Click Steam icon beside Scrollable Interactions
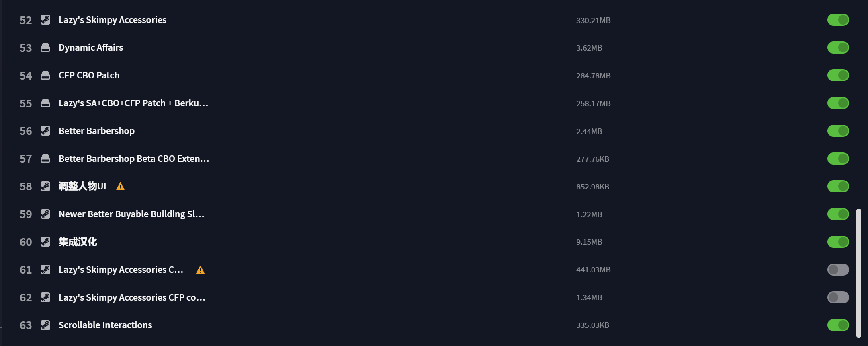The height and width of the screenshot is (346, 868). coord(45,325)
